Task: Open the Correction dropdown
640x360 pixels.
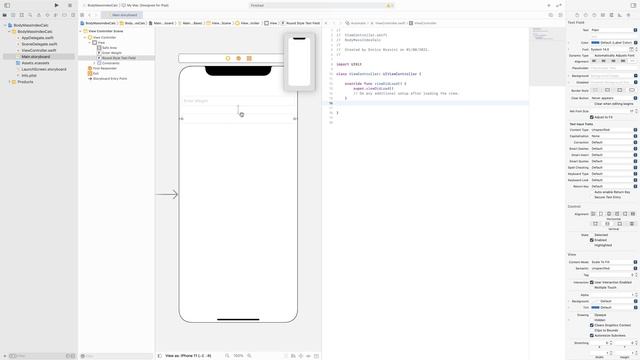Action: 613,142
